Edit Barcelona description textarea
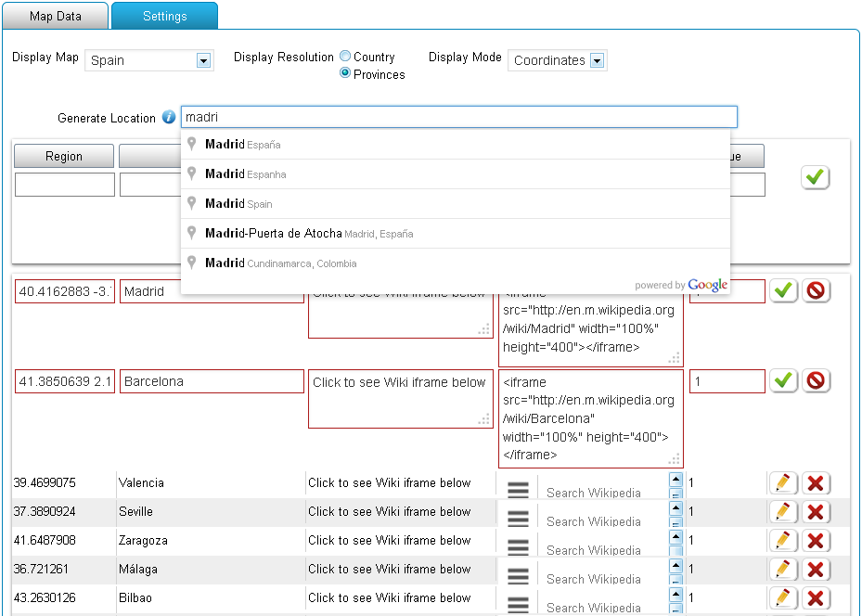 tap(400, 399)
